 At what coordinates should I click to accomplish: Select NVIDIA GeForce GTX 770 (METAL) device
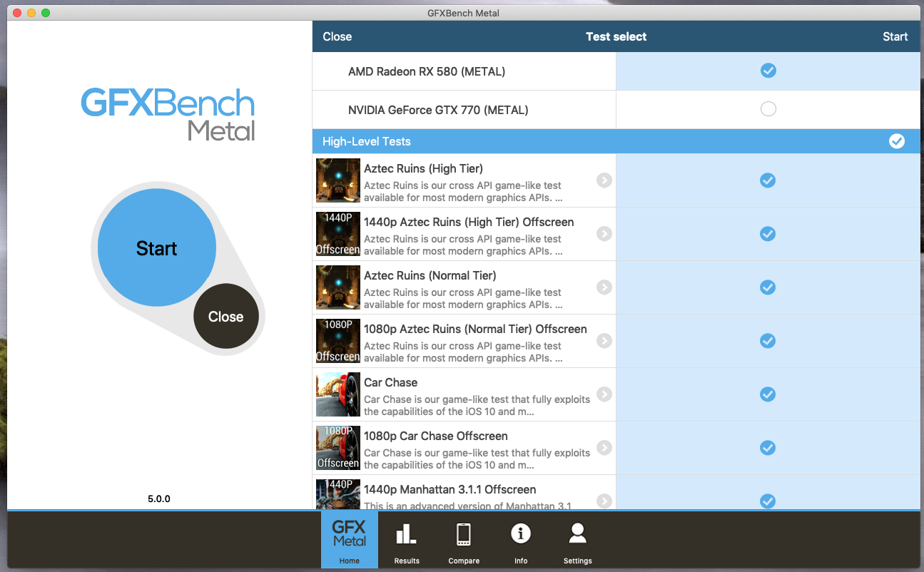(x=768, y=109)
